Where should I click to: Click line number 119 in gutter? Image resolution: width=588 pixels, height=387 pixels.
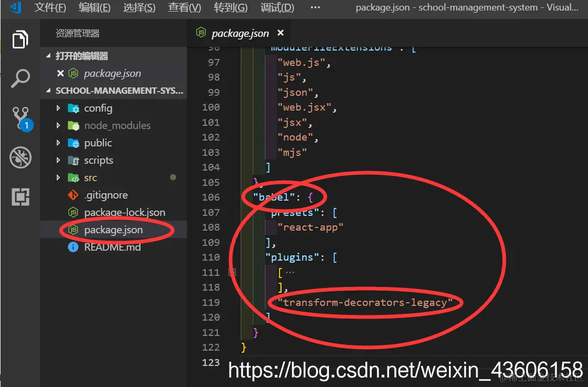click(x=211, y=302)
